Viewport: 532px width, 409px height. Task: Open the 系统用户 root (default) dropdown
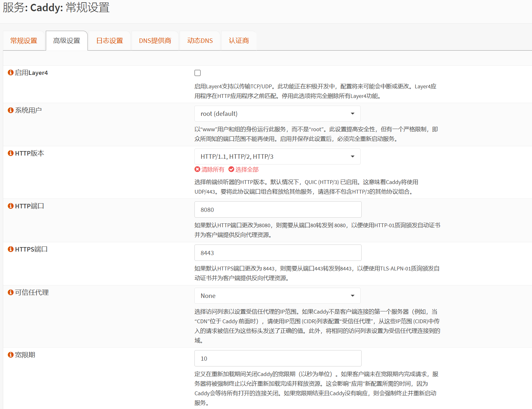[277, 114]
